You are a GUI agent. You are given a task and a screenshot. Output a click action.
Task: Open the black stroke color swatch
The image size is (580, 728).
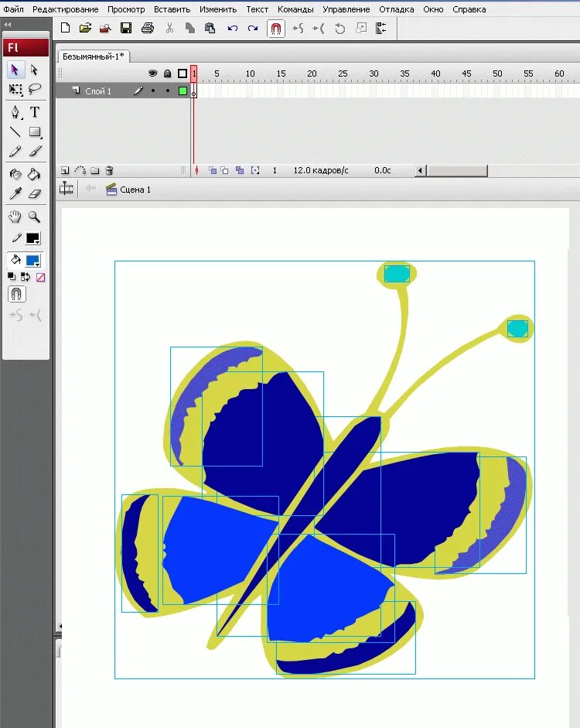coord(33,238)
